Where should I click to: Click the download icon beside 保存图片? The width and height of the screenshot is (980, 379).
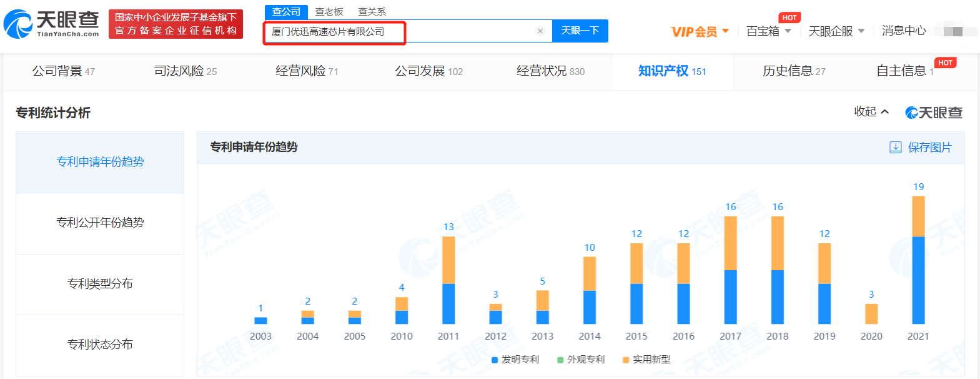(895, 148)
